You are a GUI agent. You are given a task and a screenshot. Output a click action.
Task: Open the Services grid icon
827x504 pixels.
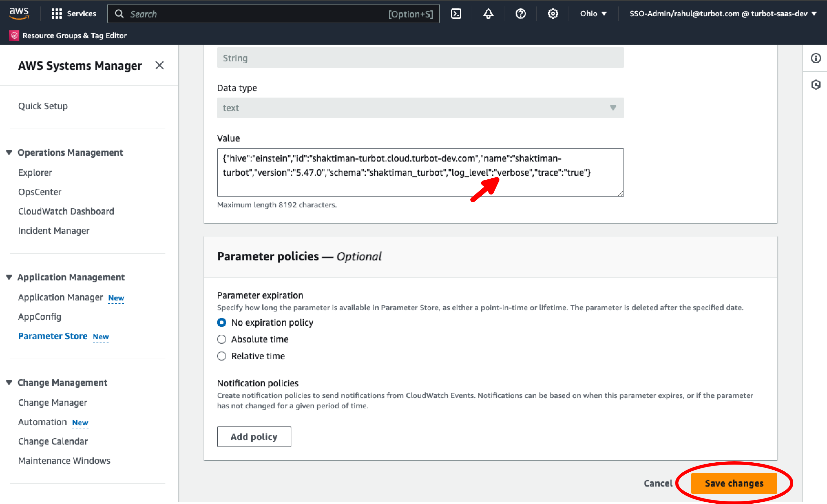pyautogui.click(x=57, y=13)
